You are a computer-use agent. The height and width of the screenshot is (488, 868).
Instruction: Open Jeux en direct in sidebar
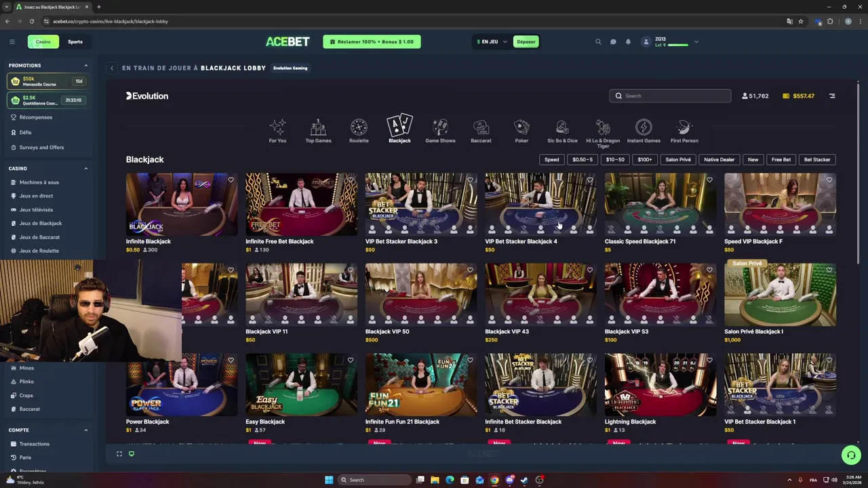pyautogui.click(x=36, y=196)
